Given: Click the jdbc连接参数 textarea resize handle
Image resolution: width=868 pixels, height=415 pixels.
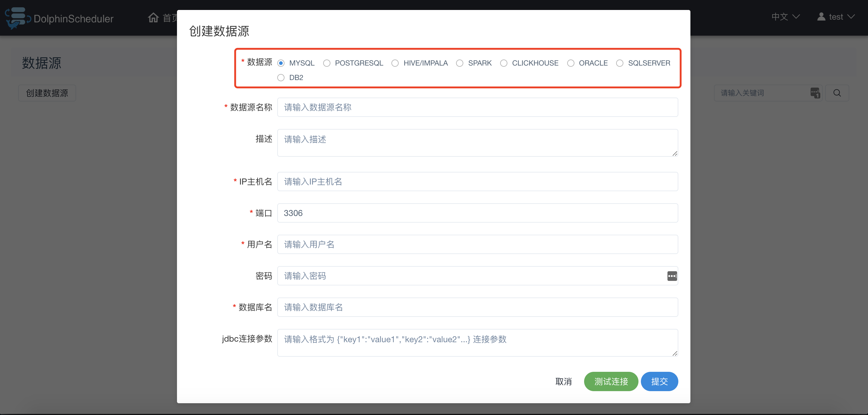Looking at the screenshot, I should coord(675,353).
